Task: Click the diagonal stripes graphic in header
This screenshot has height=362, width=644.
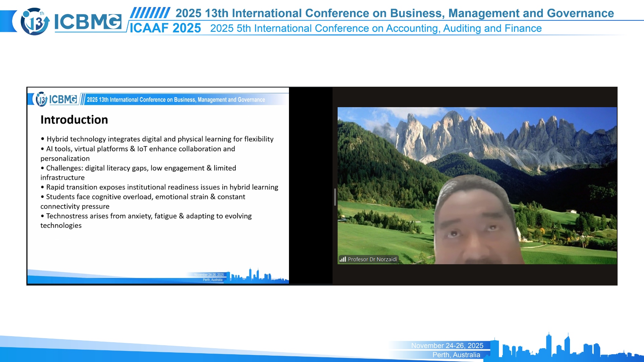Action: pyautogui.click(x=150, y=13)
